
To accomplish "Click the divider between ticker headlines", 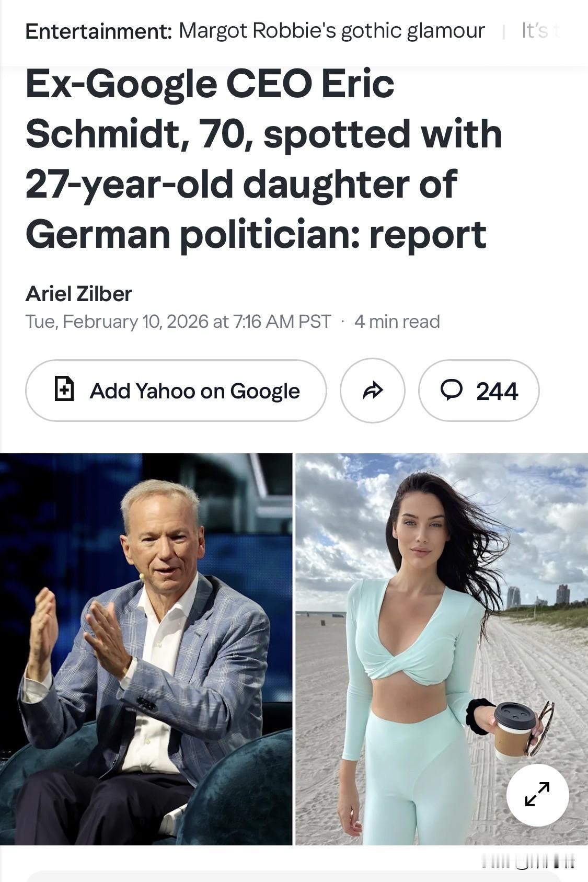I will click(503, 32).
